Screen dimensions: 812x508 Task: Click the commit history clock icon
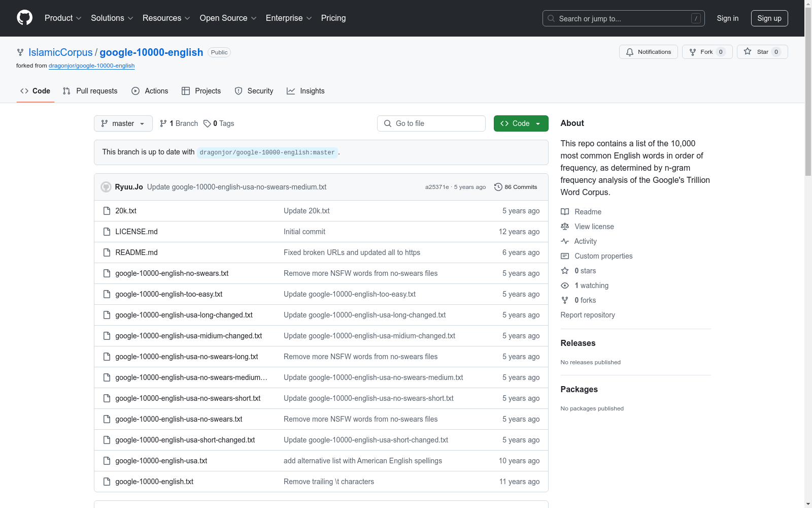click(498, 187)
